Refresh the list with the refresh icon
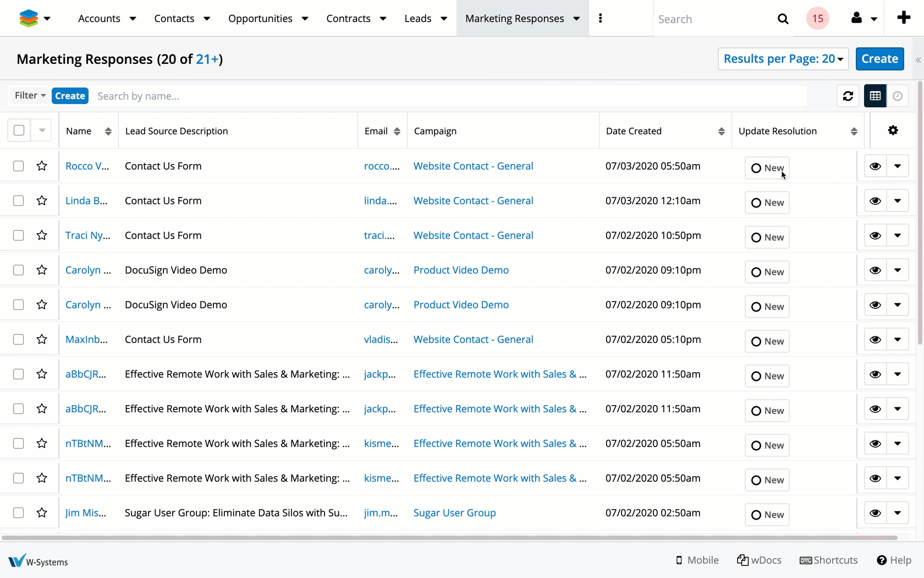This screenshot has width=924, height=578. (x=848, y=96)
